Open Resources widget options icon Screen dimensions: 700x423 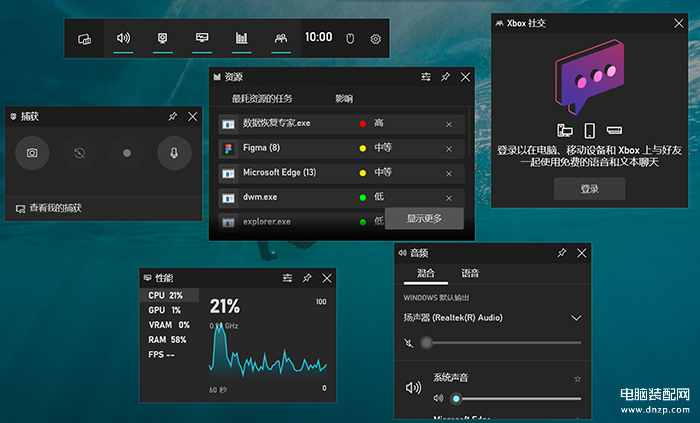426,77
